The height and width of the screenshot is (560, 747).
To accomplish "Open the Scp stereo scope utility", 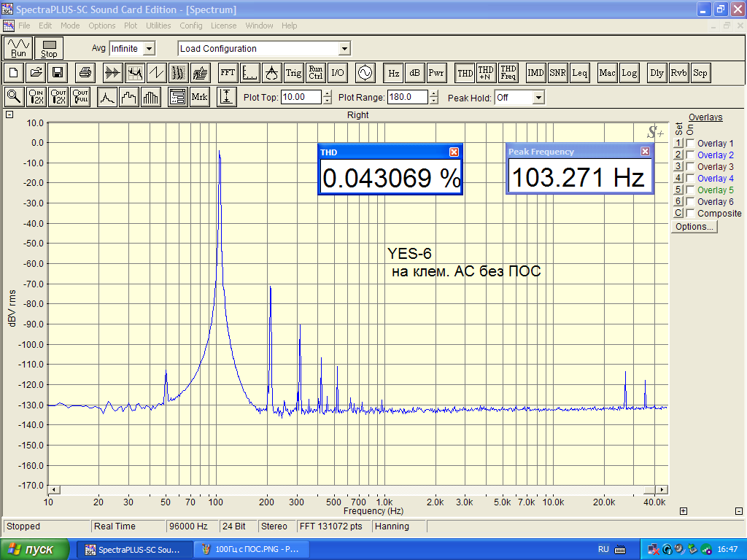I will click(x=700, y=72).
